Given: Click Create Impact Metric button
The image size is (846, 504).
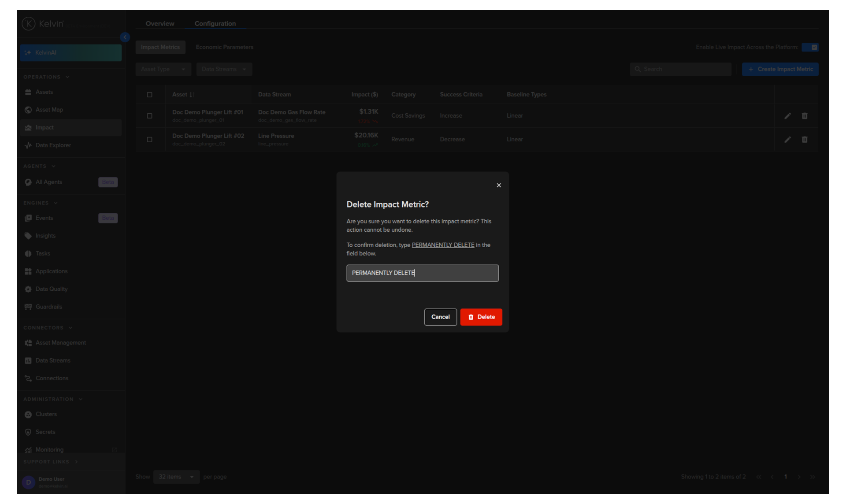Looking at the screenshot, I should pos(780,69).
